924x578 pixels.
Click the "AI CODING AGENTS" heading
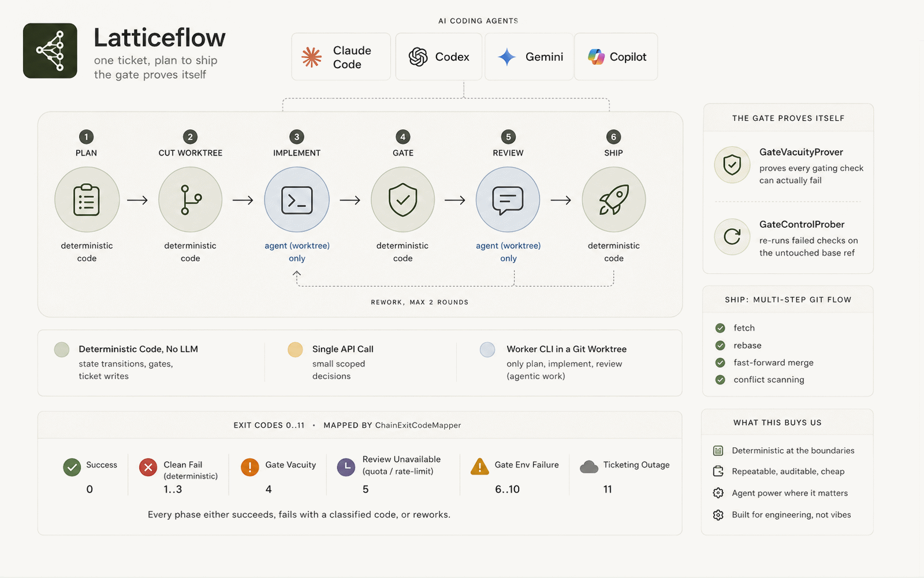[478, 21]
